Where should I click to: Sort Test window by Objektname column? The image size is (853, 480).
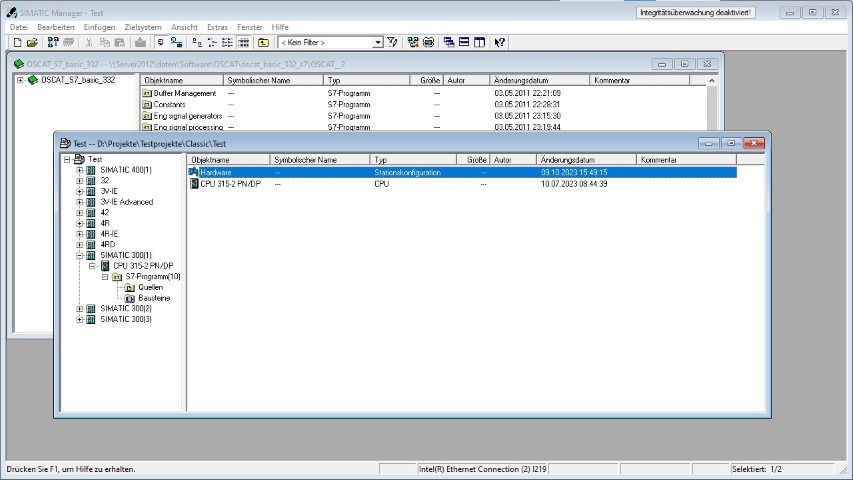228,160
